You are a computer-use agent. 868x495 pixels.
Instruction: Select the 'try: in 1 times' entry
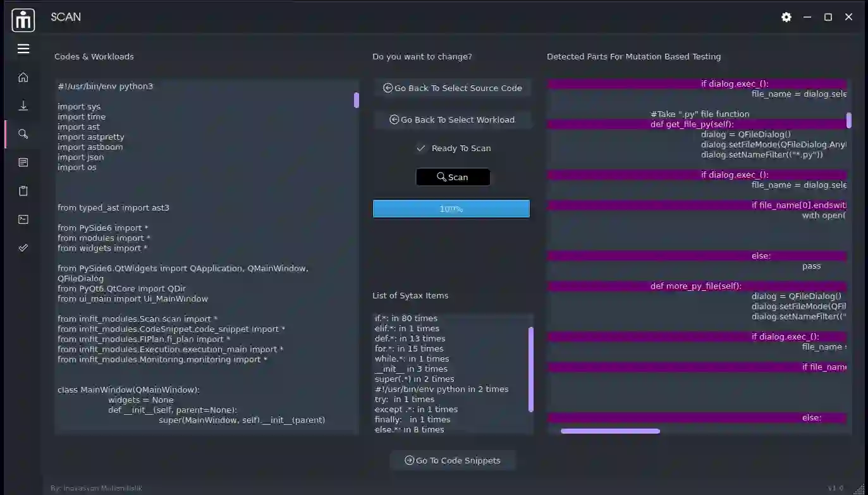click(405, 399)
